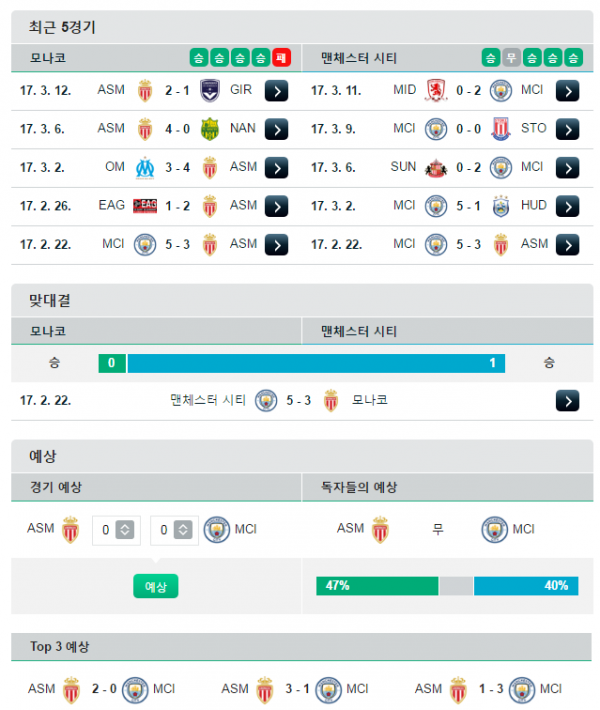600x710 pixels.
Task: Open details arrow for MCI 0-0 STO match
Action: pyautogui.click(x=567, y=130)
